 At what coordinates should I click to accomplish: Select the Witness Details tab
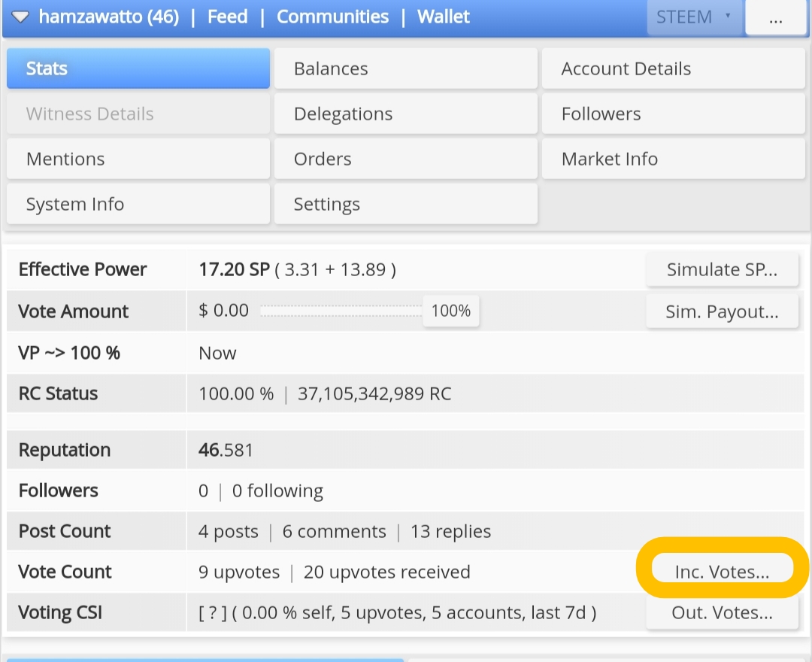tap(138, 114)
